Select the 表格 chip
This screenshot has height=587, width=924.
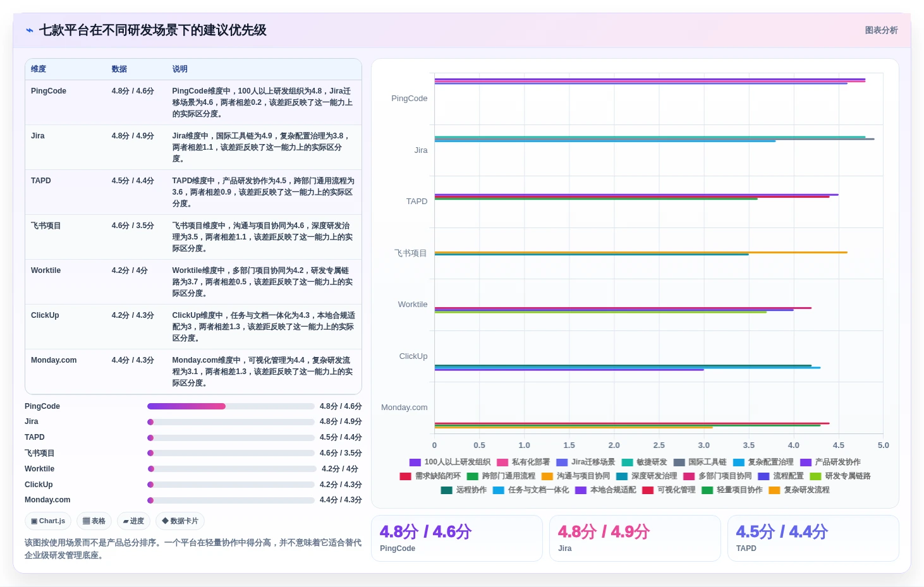(x=94, y=521)
